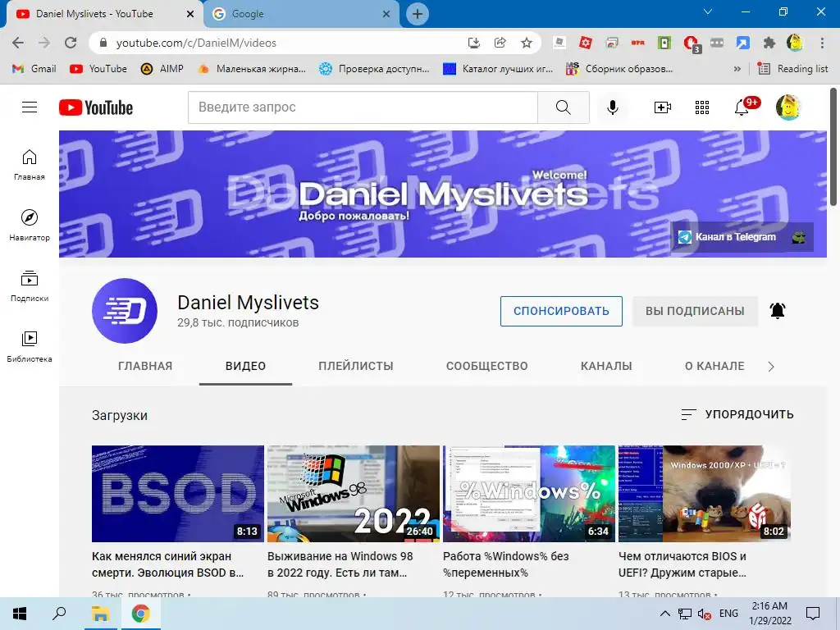Go to Главная in the sidebar
Image resolution: width=840 pixels, height=630 pixels.
click(x=30, y=164)
